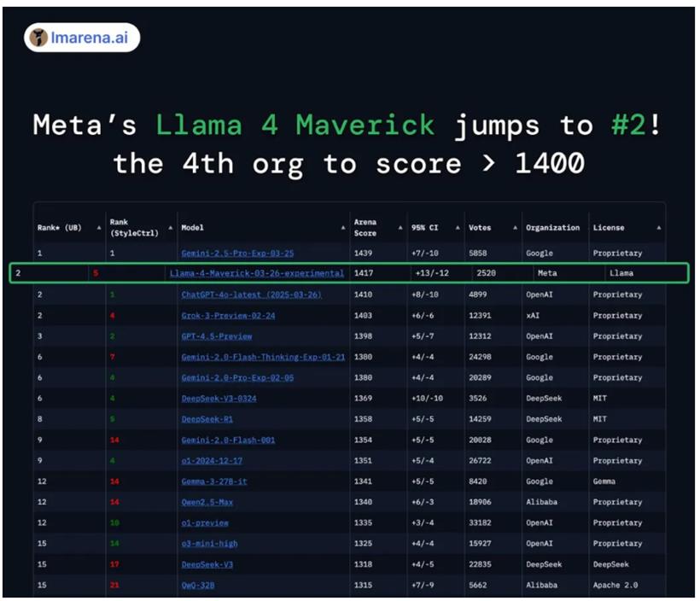Click the 1369 arena score cell
700x601 pixels.
[363, 399]
